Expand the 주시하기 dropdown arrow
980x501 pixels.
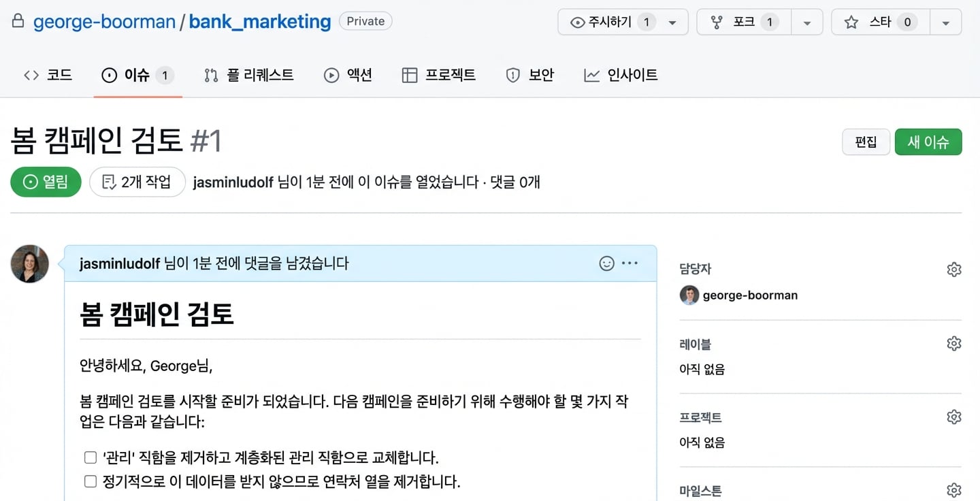pos(673,22)
